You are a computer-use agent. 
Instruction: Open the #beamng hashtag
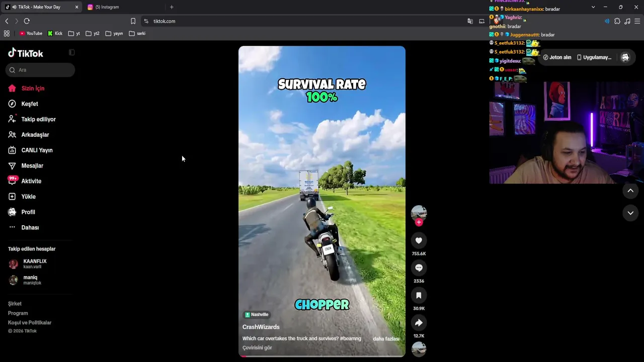351,339
